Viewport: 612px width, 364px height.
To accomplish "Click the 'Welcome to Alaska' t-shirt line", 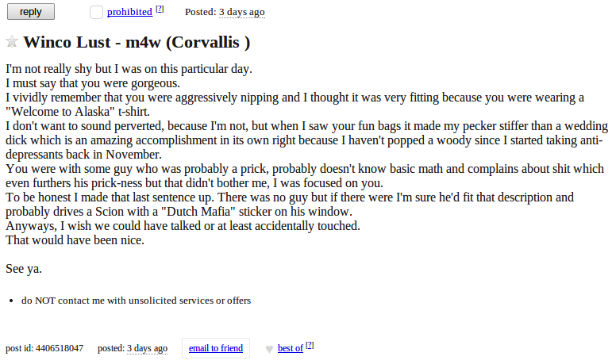I will (x=78, y=112).
